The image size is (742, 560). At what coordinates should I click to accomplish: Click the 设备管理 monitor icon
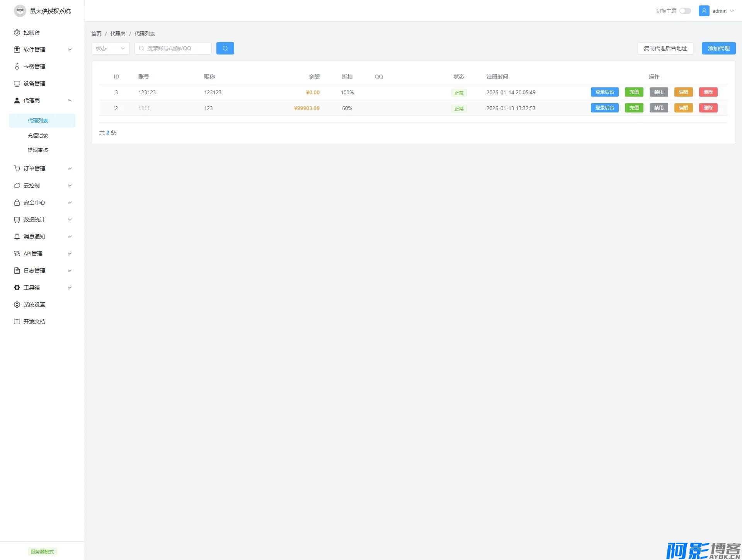[x=17, y=83]
